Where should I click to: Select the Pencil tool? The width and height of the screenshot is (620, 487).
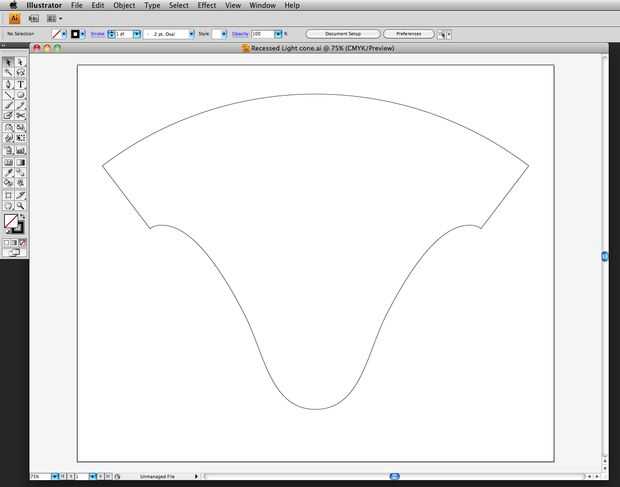coord(21,105)
